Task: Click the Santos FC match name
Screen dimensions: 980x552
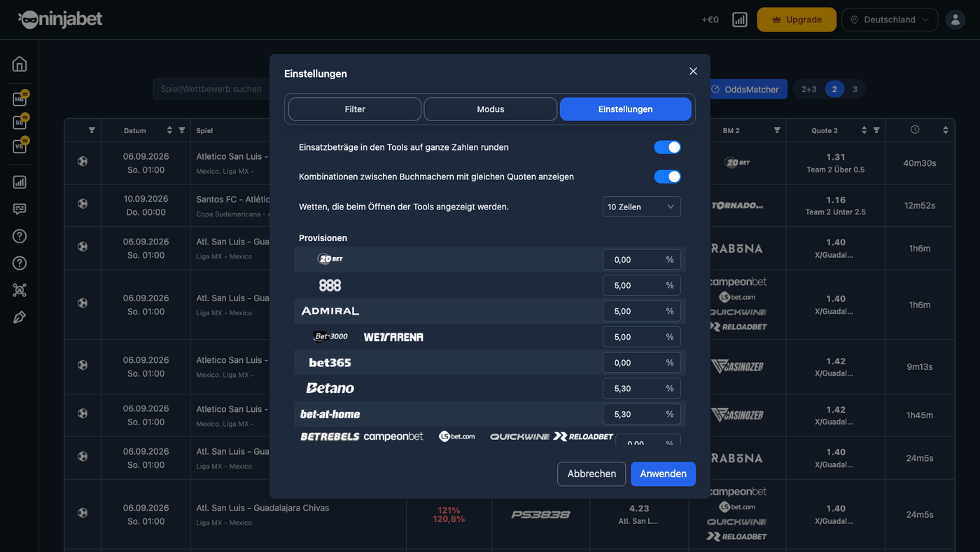Action: [x=233, y=199]
